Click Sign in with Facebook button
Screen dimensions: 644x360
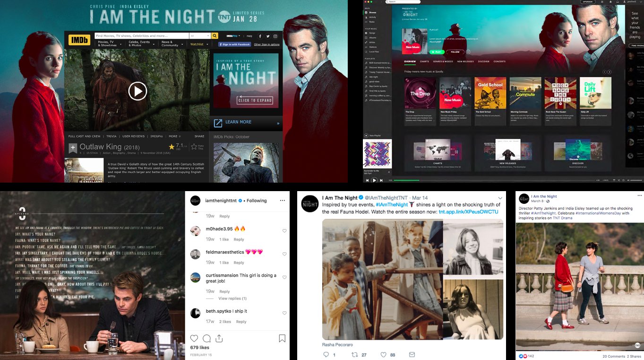coord(234,44)
